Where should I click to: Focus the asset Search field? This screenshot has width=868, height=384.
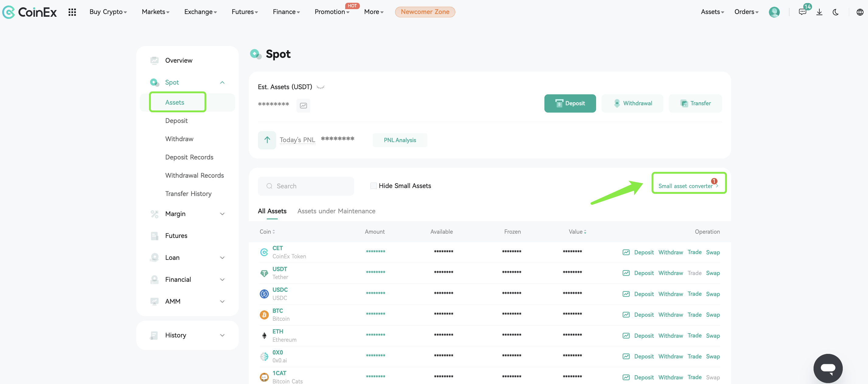point(306,186)
